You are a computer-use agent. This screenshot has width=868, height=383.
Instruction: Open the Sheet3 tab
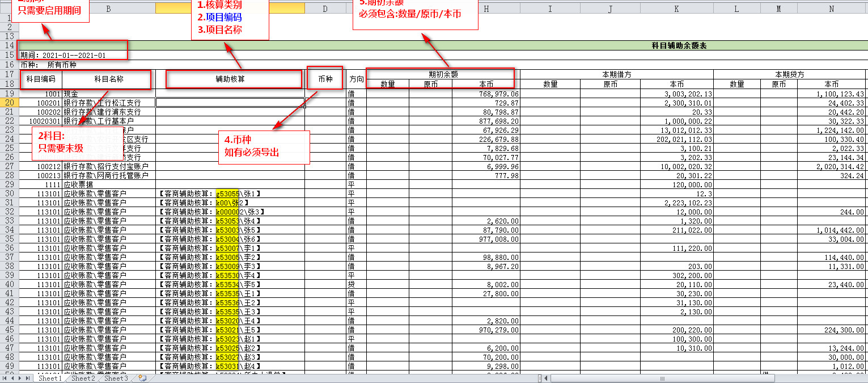tap(116, 378)
